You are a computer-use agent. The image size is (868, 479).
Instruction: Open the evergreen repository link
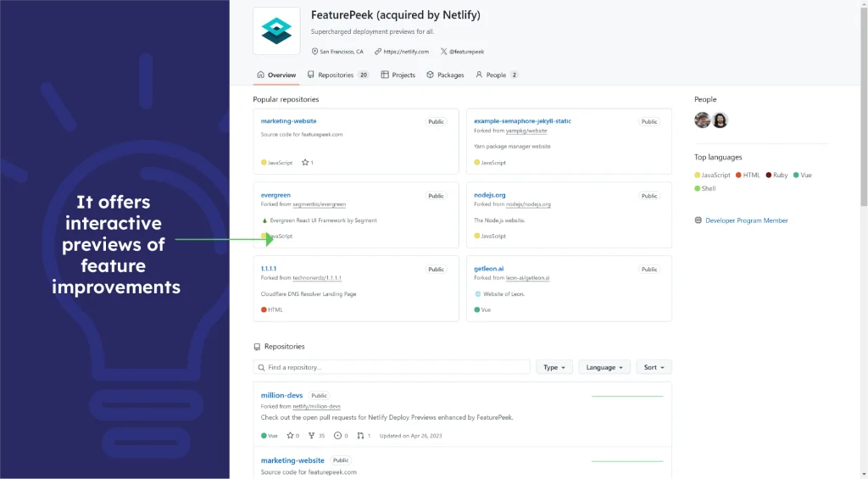[275, 195]
